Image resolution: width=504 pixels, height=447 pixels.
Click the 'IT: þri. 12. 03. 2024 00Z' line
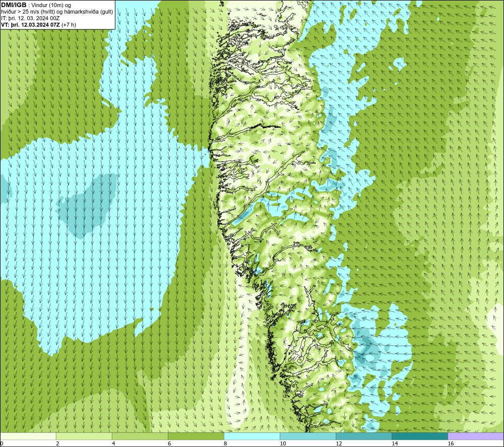[30, 18]
